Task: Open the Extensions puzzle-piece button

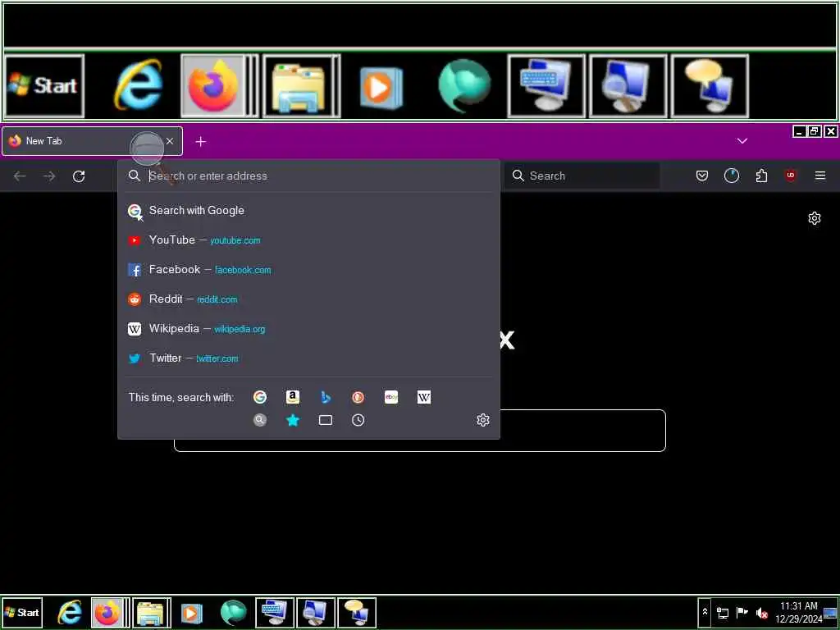Action: pos(761,176)
